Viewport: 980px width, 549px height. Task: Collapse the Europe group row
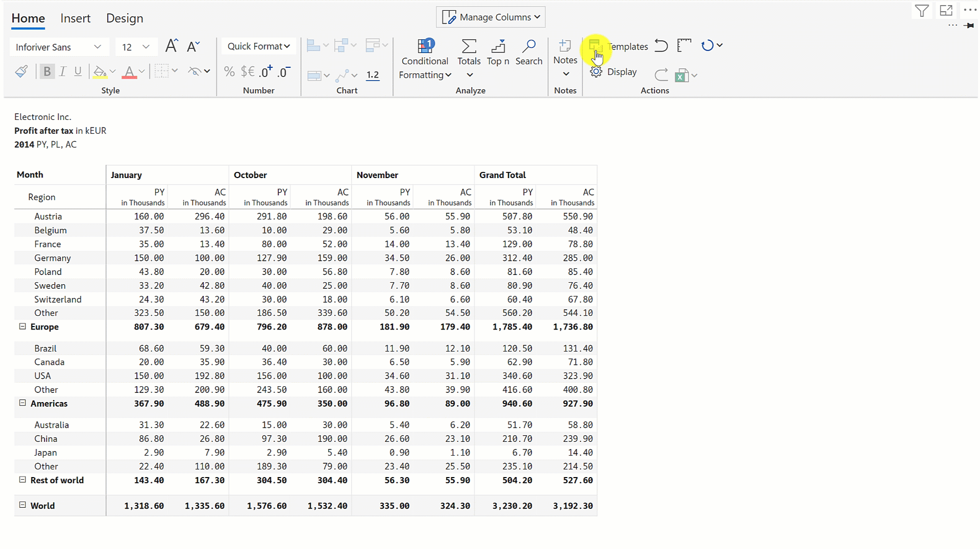click(22, 326)
